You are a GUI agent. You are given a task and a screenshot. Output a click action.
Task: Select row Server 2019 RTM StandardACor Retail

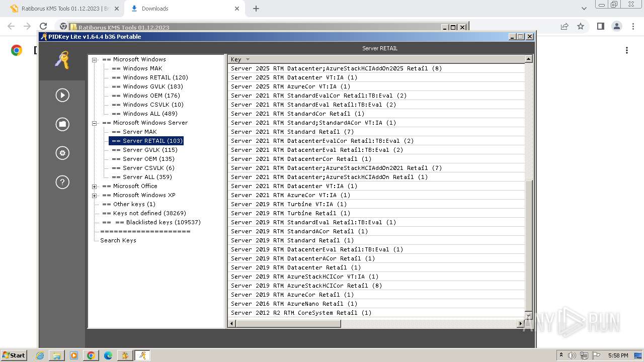point(376,231)
